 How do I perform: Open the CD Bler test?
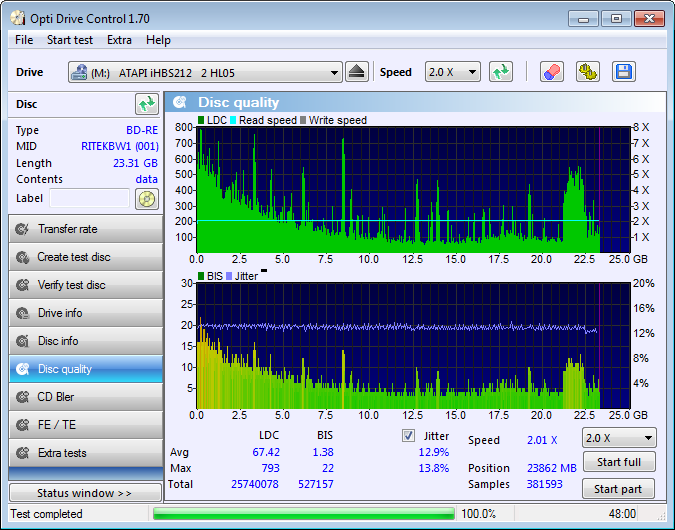click(x=86, y=397)
